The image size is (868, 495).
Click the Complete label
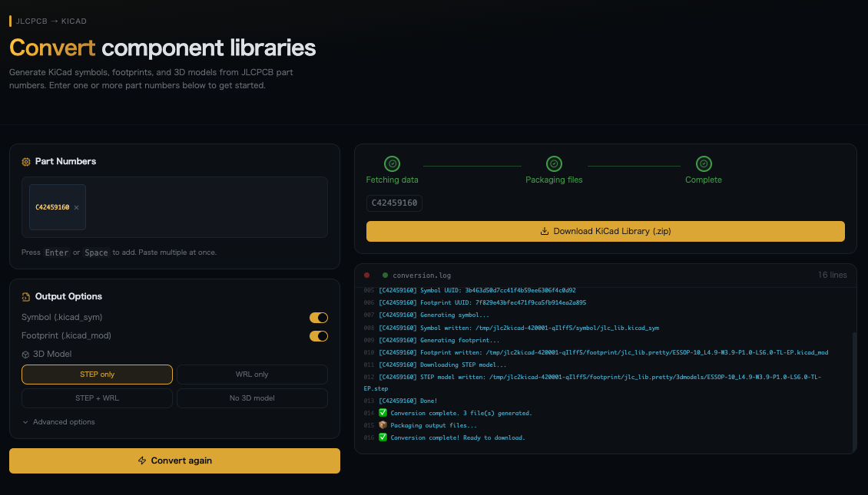click(704, 180)
